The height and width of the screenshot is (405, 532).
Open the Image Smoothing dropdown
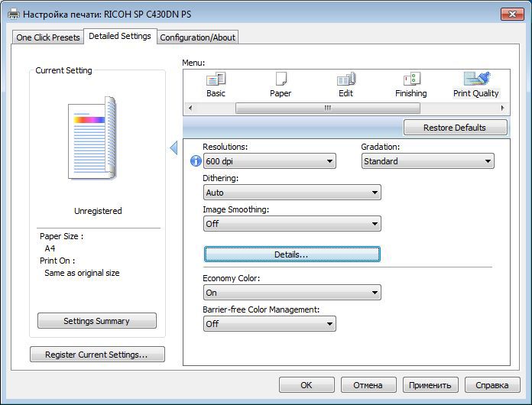(x=292, y=224)
